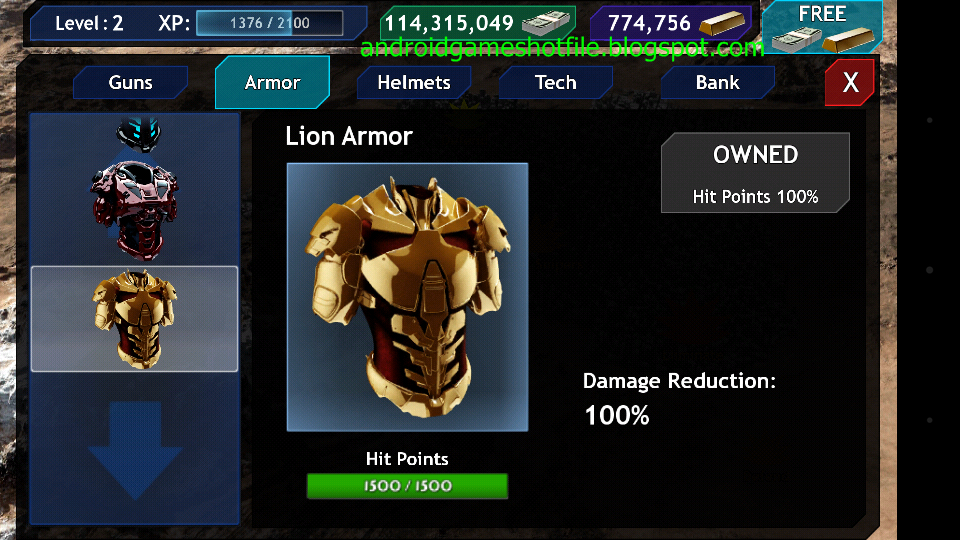Click the blue down arrow in the armor list
This screenshot has height=540, width=960.
pos(135,450)
